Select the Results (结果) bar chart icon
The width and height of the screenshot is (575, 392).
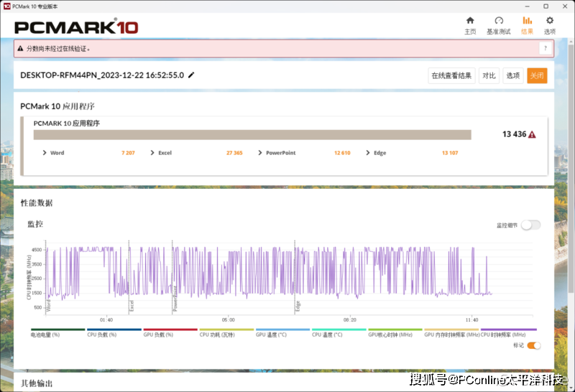(527, 21)
